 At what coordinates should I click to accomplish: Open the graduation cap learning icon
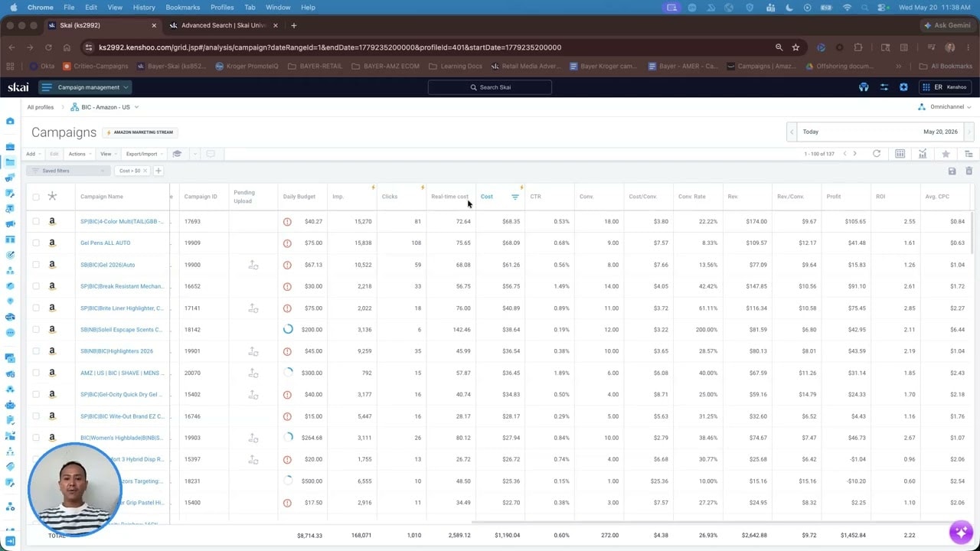click(177, 154)
